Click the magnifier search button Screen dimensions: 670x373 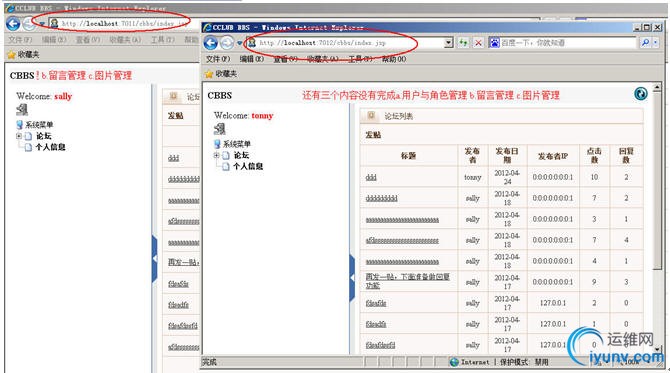[645, 43]
